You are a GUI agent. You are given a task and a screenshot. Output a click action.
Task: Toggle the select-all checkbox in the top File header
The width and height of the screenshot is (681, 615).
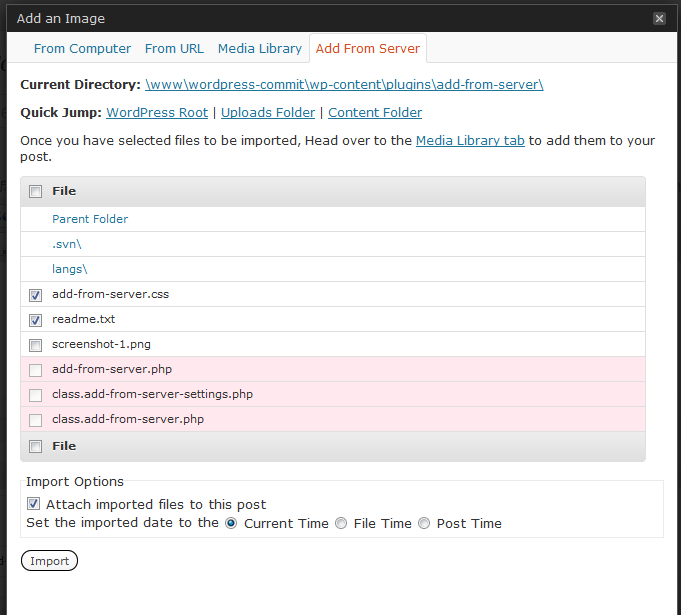point(36,192)
